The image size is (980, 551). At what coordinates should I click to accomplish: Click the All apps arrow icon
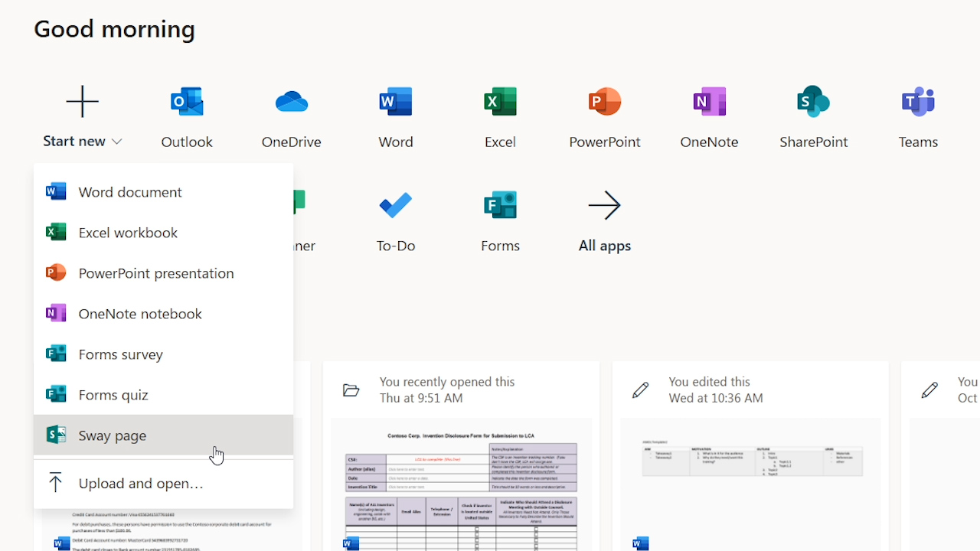point(605,205)
